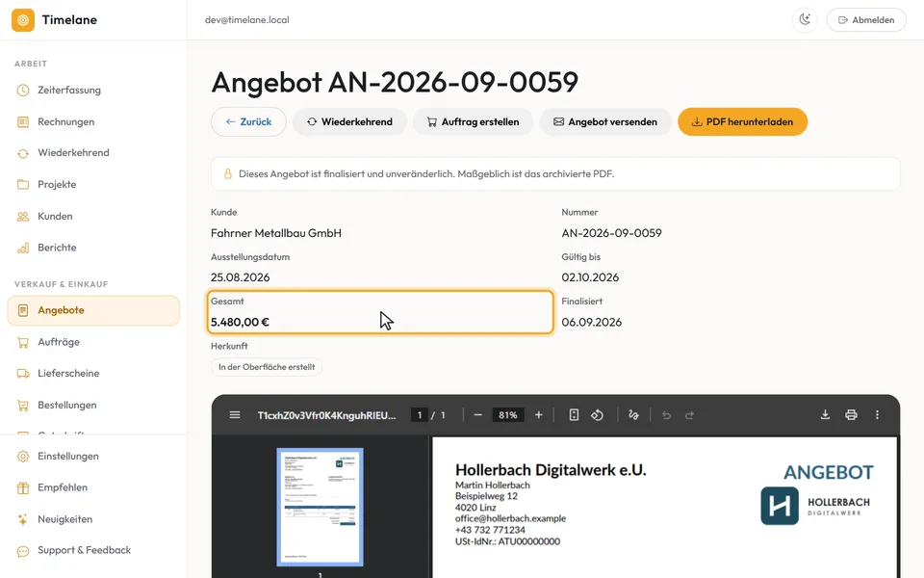Click PDF zoom out minus icon

point(478,415)
